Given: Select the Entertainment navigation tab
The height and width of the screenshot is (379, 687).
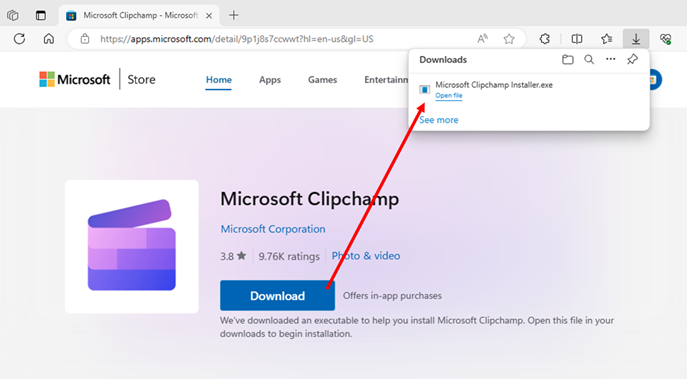Looking at the screenshot, I should (x=386, y=80).
